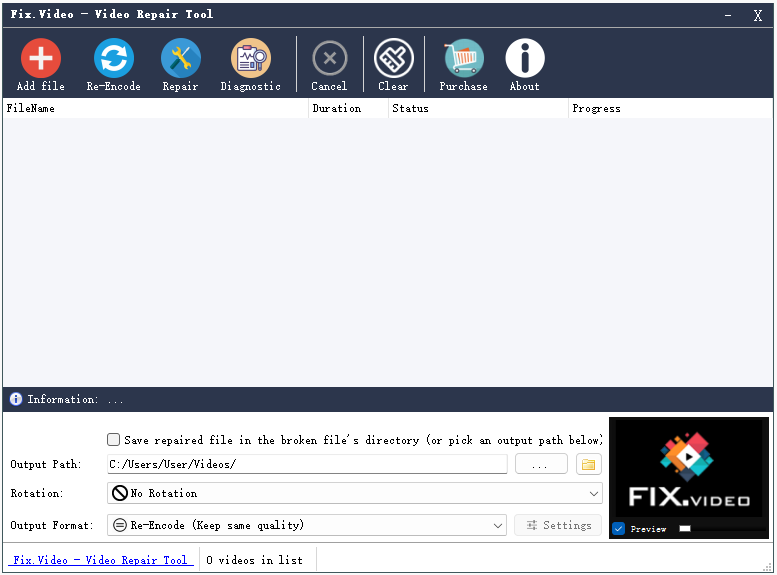Toggle the Preview checkbox

[618, 528]
